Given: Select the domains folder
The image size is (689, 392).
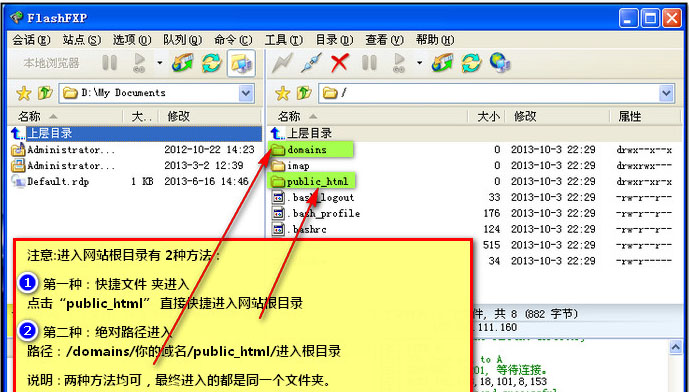Looking at the screenshot, I should pyautogui.click(x=310, y=149).
